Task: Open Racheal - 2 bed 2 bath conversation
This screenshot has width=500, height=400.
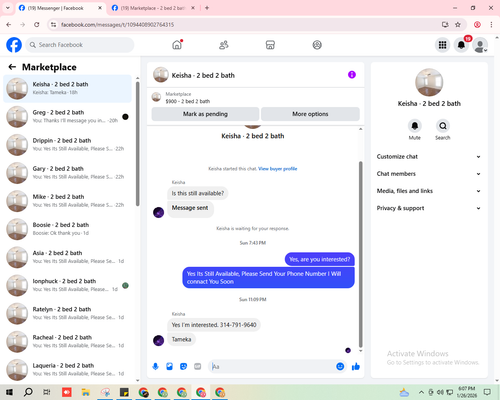Action: coord(67,341)
